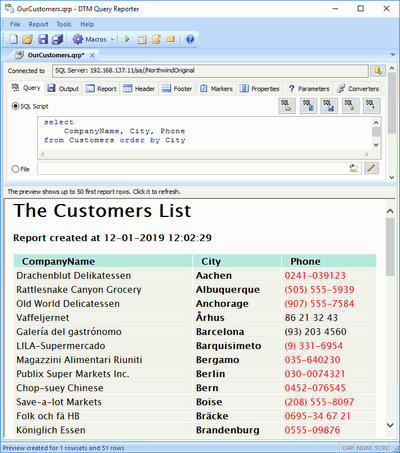Click the Save All multi-disk icon

pyautogui.click(x=58, y=39)
